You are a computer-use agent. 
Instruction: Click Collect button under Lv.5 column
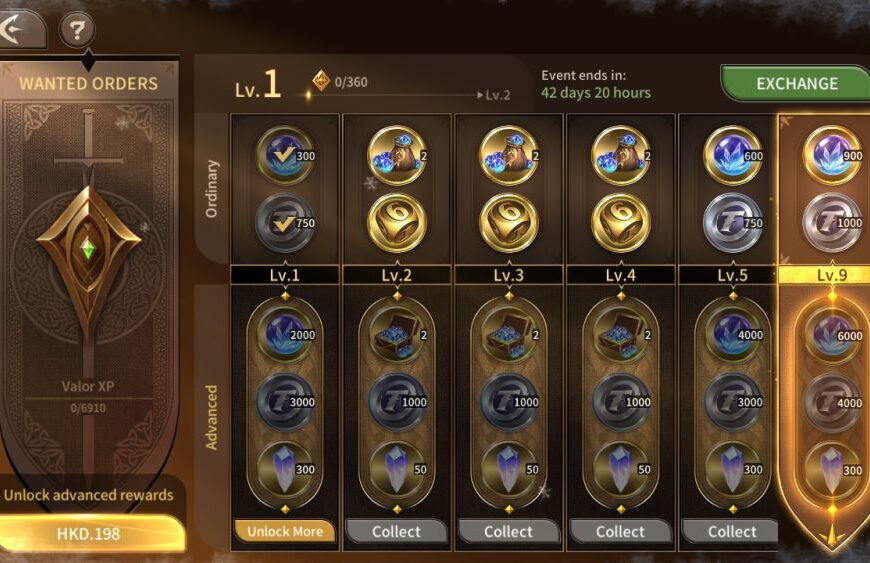tap(732, 531)
